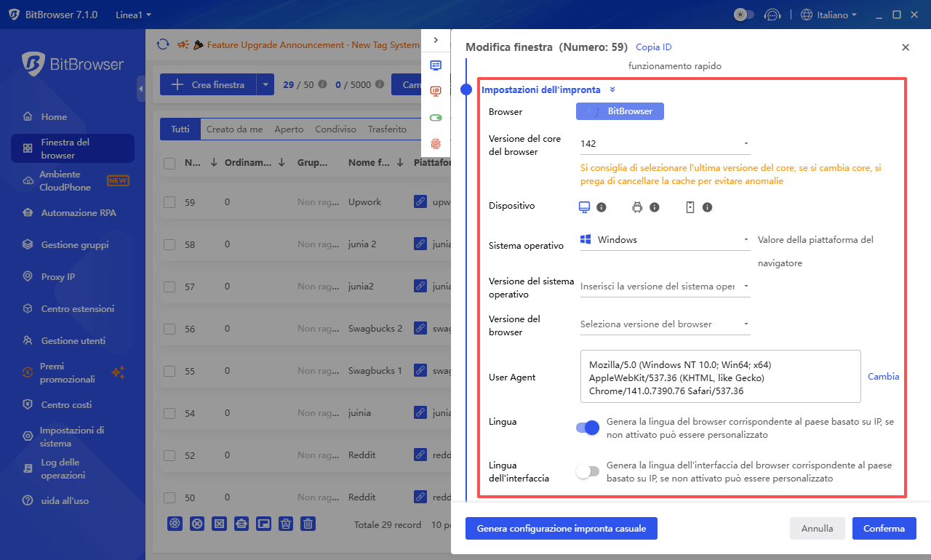
Task: Toggle the light/dark theme switch
Action: (744, 15)
